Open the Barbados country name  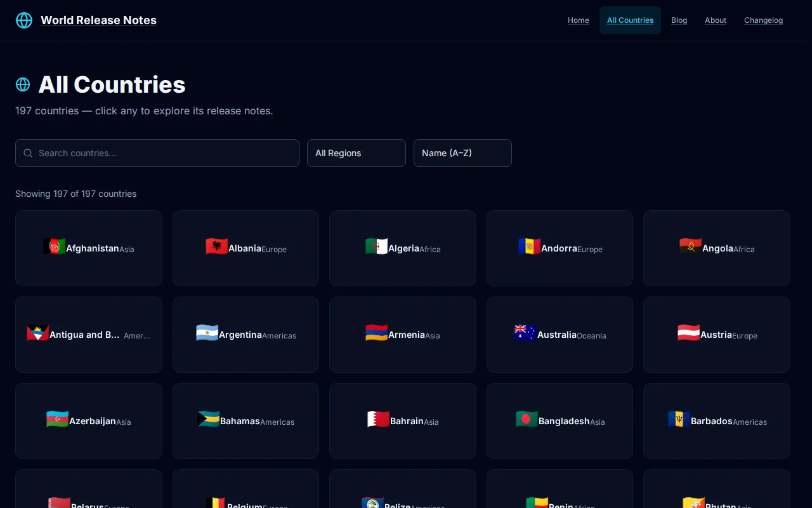(712, 421)
